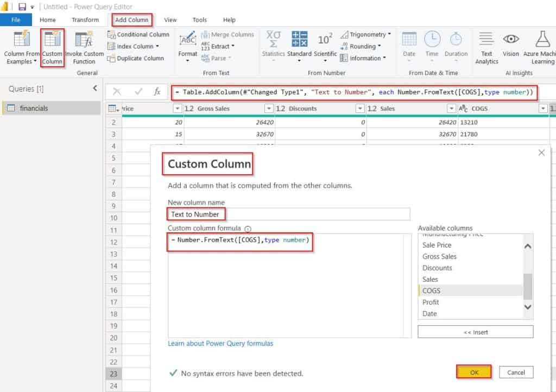Viewport: 556px width, 392px height.
Task: Click OK in Custom Column dialog
Action: [473, 372]
